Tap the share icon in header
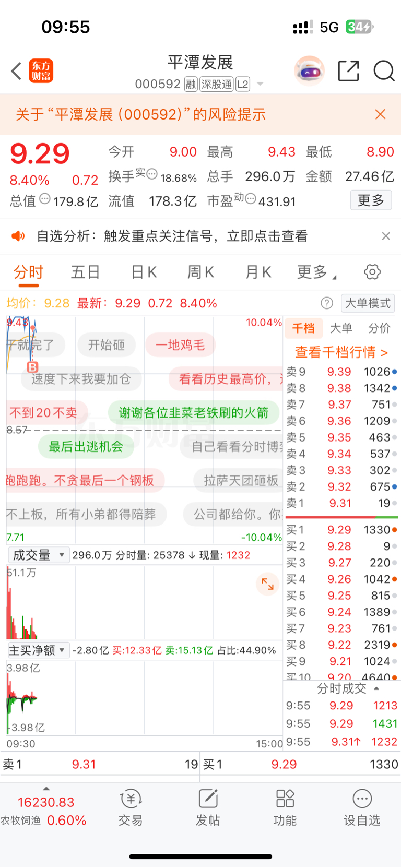401x868 pixels. pos(348,71)
